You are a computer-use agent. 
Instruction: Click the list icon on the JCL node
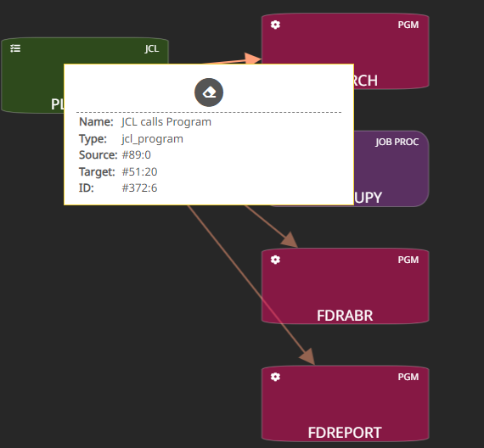pyautogui.click(x=15, y=48)
